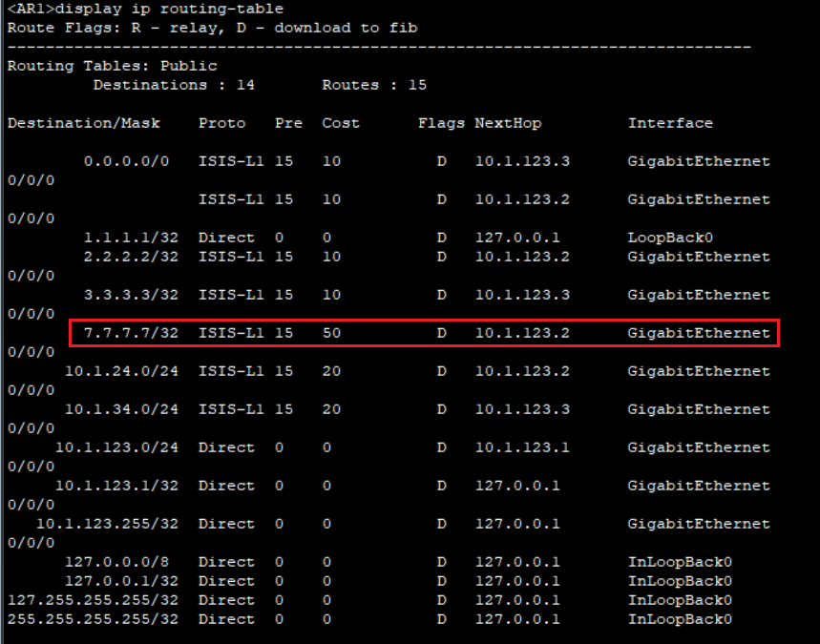Click the 'Interface' column header
Image resolution: width=820 pixels, height=644 pixels.
pyautogui.click(x=670, y=123)
